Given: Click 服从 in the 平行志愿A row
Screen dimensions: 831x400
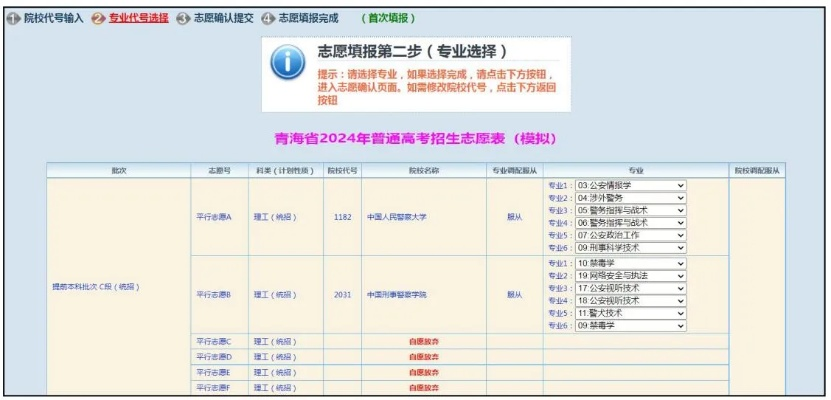Looking at the screenshot, I should click(x=515, y=217).
